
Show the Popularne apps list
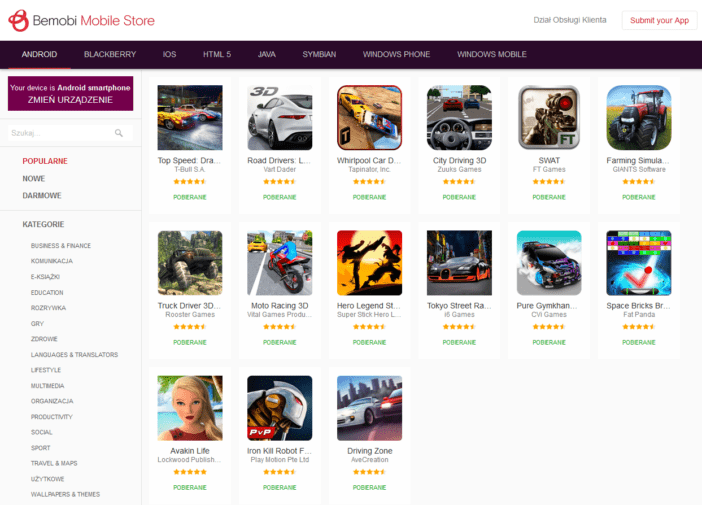click(x=45, y=161)
